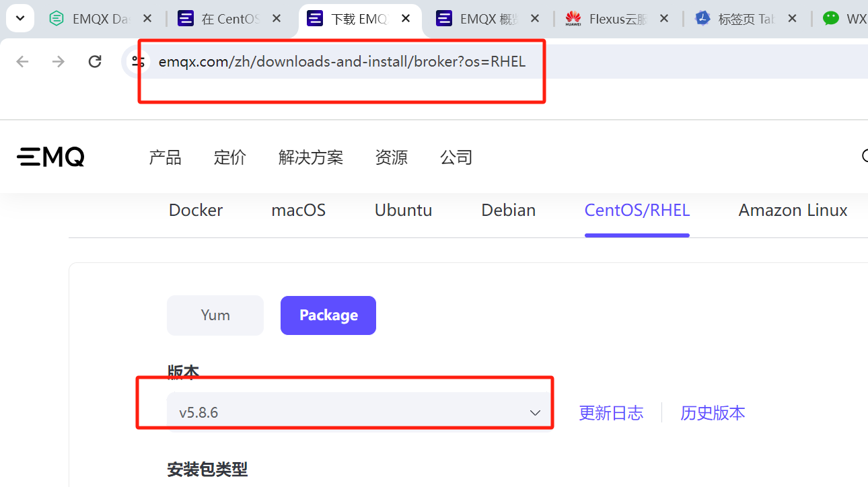Open the 更新日志 link
This screenshot has height=487, width=868.
click(x=611, y=413)
